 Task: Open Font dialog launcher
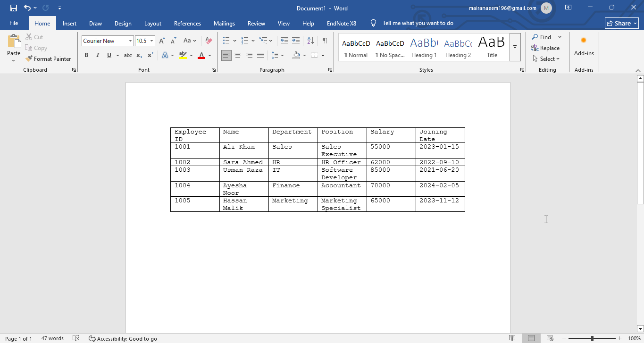point(214,70)
